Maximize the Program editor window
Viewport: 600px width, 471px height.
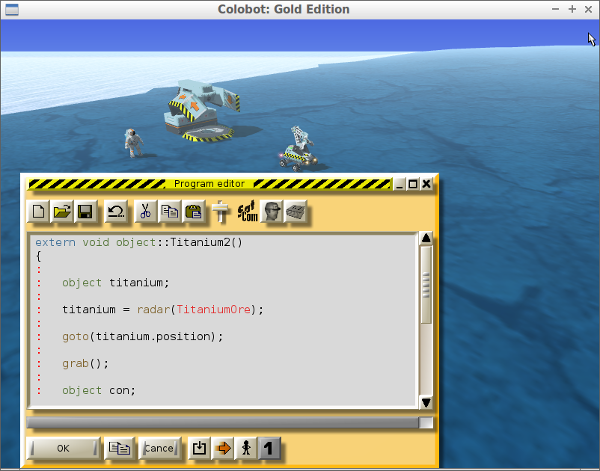tap(413, 184)
